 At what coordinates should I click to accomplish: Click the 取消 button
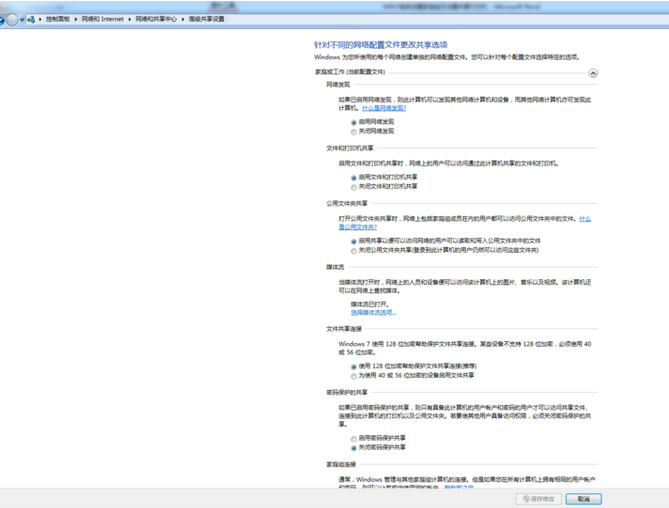(x=583, y=498)
